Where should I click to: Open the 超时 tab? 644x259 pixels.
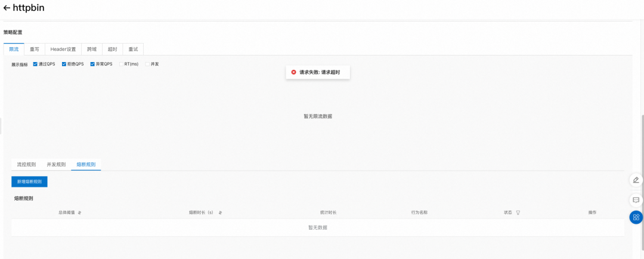click(113, 50)
